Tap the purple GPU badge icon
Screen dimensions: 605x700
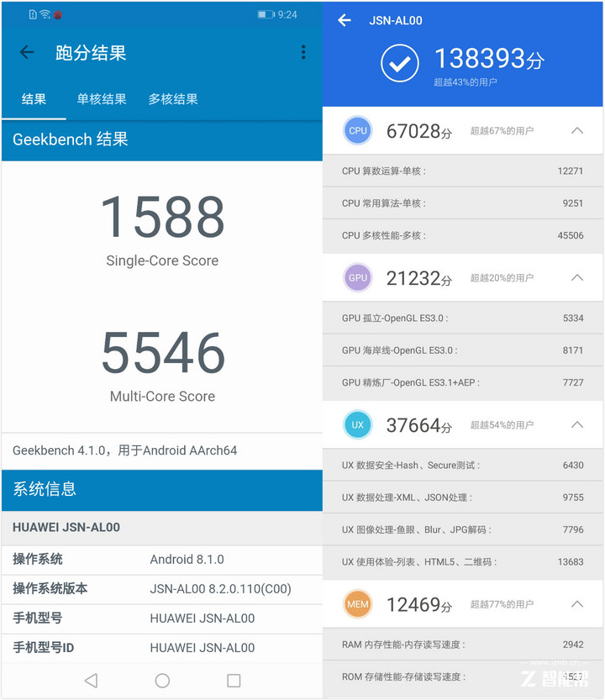pos(358,277)
